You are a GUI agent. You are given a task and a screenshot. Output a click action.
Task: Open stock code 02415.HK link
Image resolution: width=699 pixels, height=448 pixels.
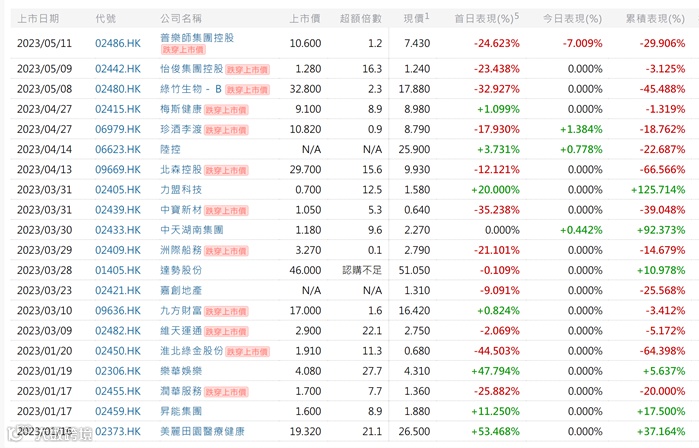[118, 109]
